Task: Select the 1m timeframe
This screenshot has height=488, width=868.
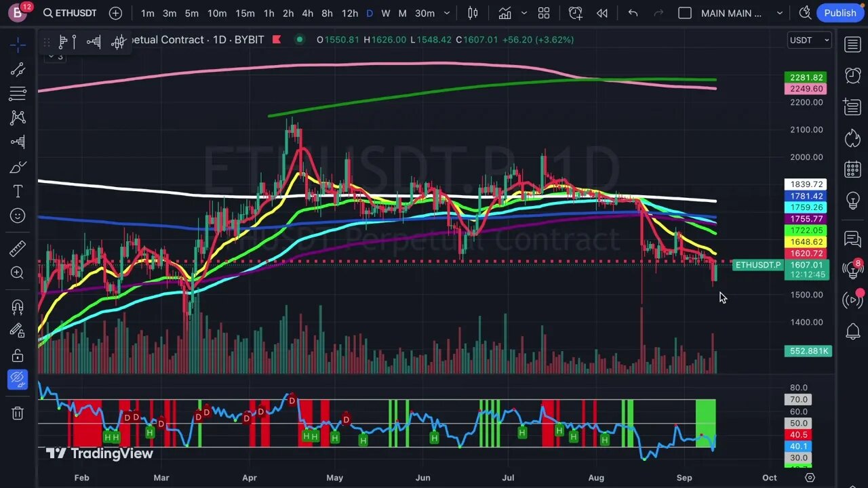Action: (148, 13)
